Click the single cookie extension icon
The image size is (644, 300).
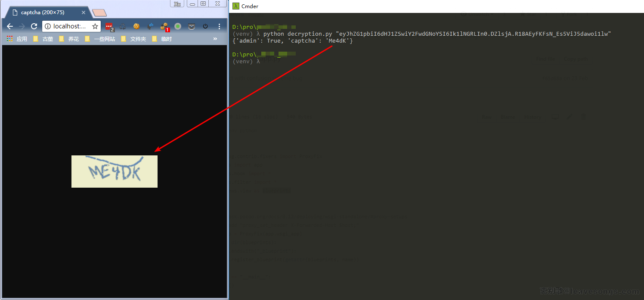click(x=136, y=26)
